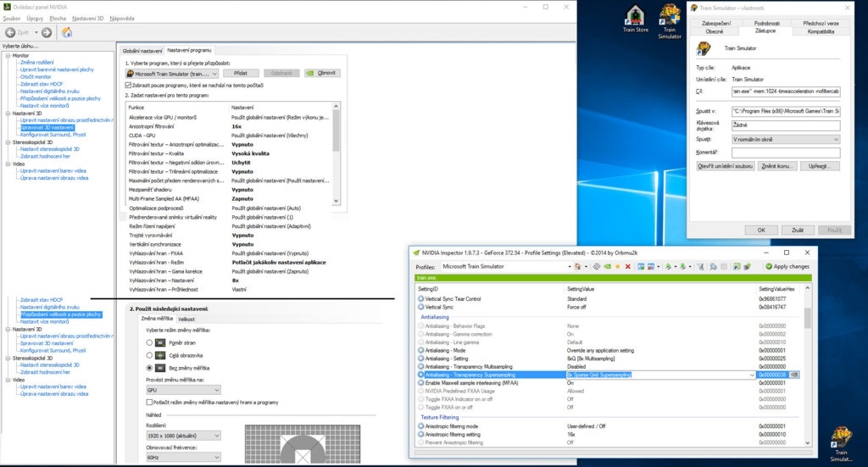The image size is (868, 467).
Task: Click OK in Train Simulator properties
Action: [761, 231]
